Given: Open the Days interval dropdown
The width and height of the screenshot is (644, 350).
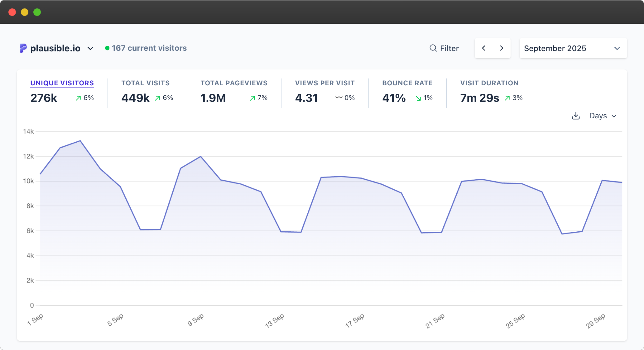Looking at the screenshot, I should (602, 116).
